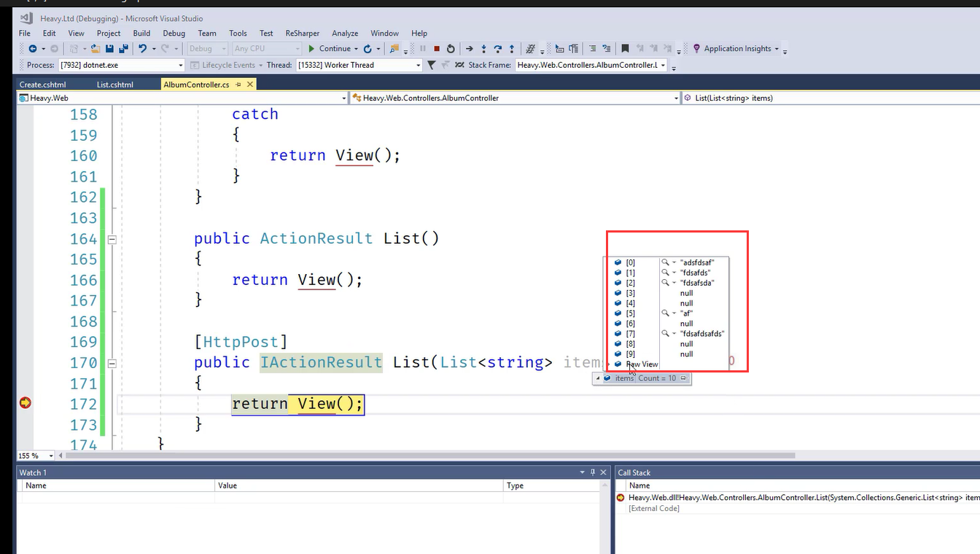Save the file with the Save icon
980x554 pixels.
pos(109,49)
